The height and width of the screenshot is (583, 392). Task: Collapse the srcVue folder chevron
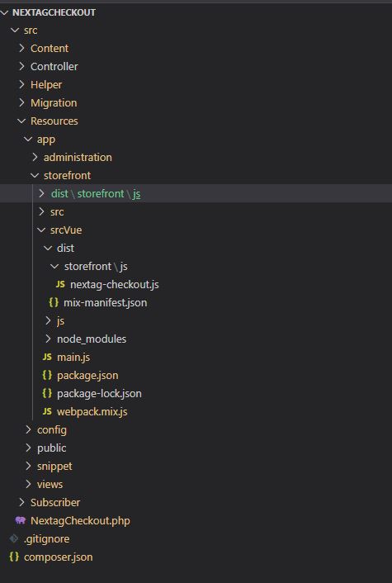tap(41, 230)
